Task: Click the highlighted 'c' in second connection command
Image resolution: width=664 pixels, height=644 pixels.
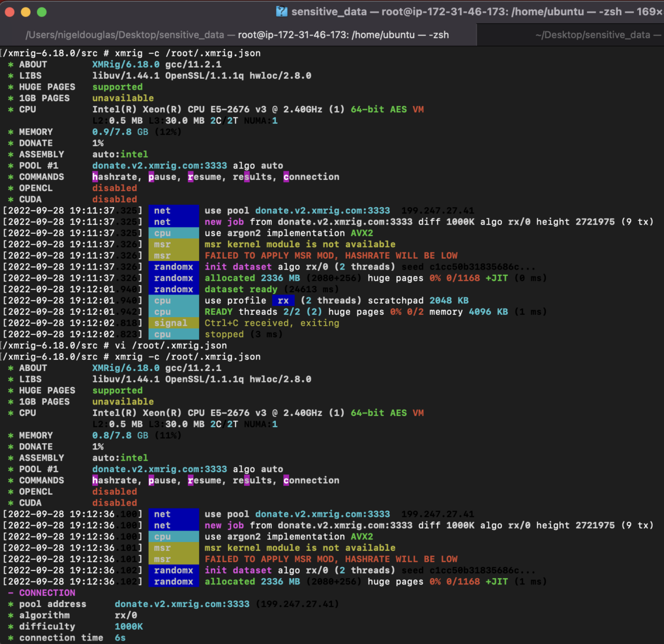Action: [x=286, y=481]
